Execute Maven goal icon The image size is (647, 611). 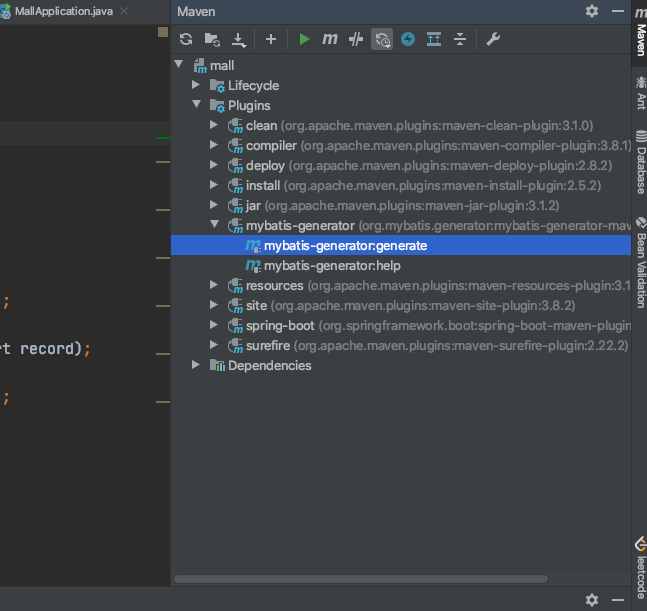point(330,39)
